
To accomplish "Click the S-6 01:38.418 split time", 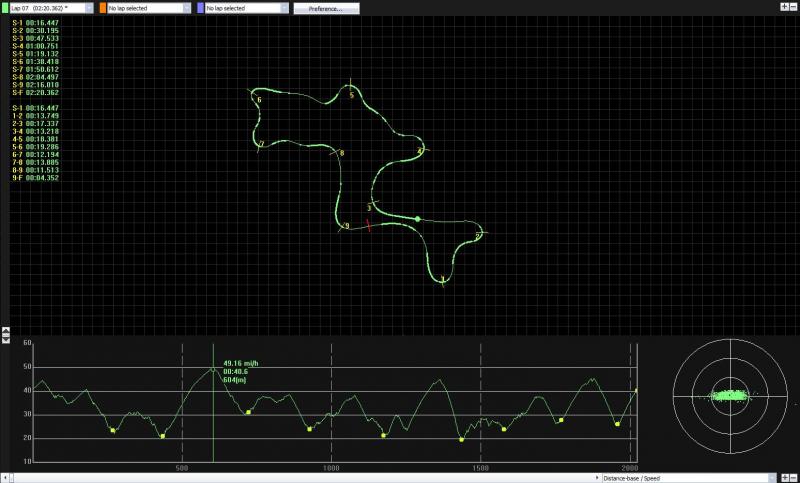I will pos(35,62).
